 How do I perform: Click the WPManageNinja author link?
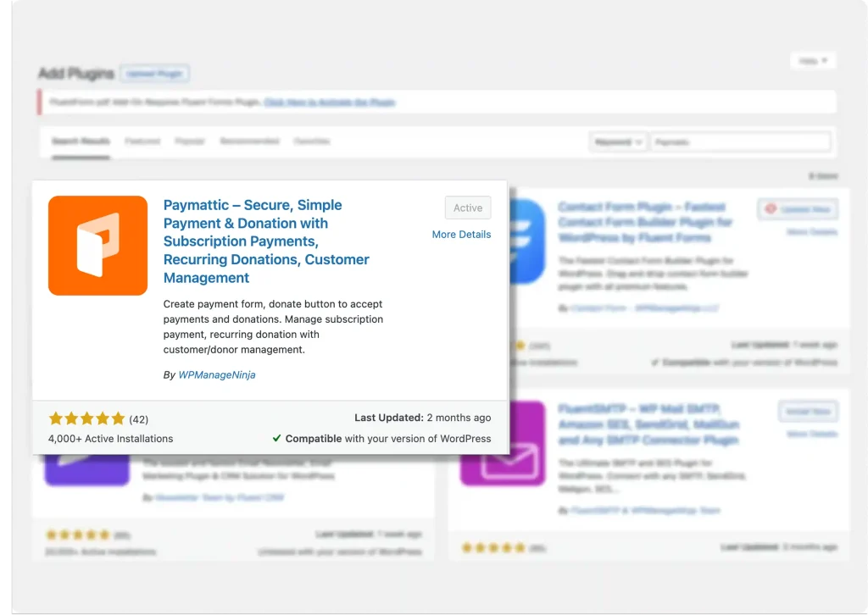(216, 374)
